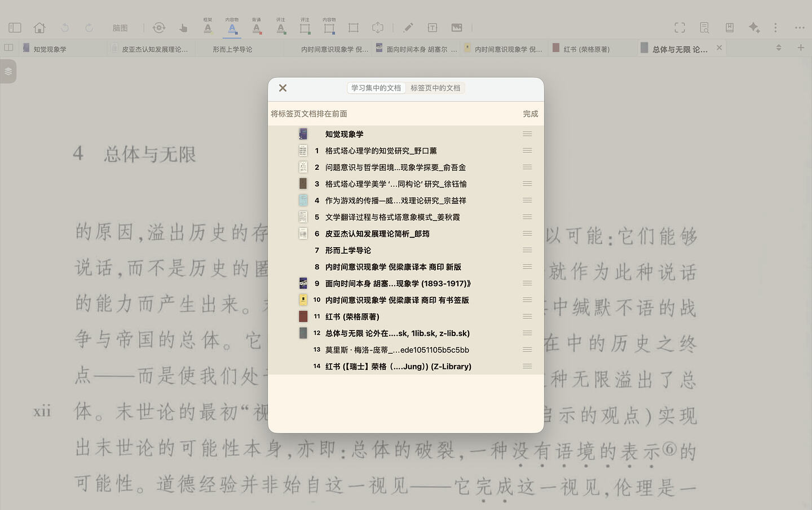Open the vertical three-dot menu
Image resolution: width=812 pixels, height=510 pixels.
point(775,28)
